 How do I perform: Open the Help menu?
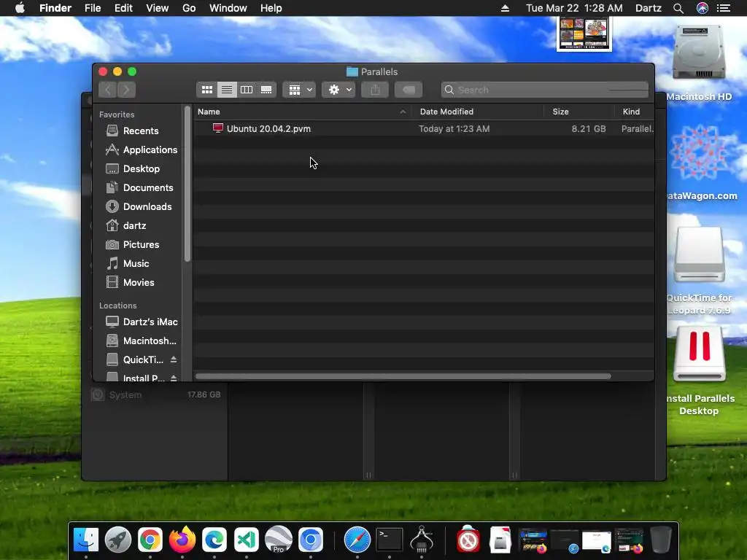click(271, 8)
